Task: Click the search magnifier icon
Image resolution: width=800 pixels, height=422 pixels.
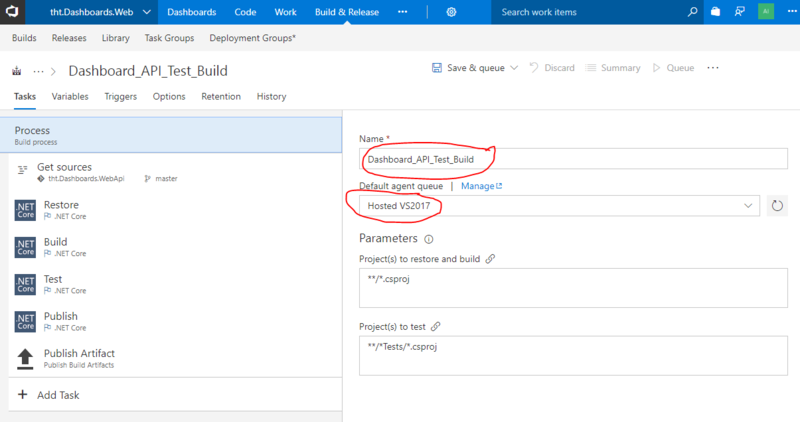Action: (692, 12)
